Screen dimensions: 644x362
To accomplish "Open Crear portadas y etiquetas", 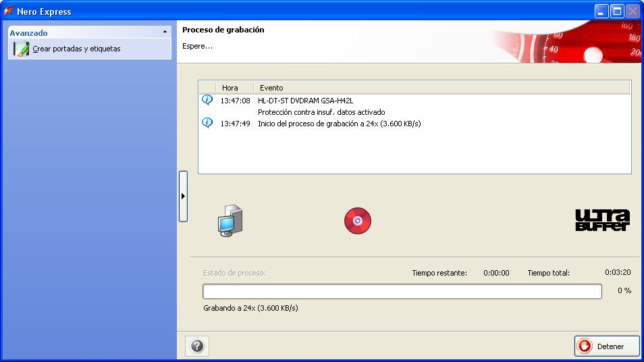I will pyautogui.click(x=90, y=49).
